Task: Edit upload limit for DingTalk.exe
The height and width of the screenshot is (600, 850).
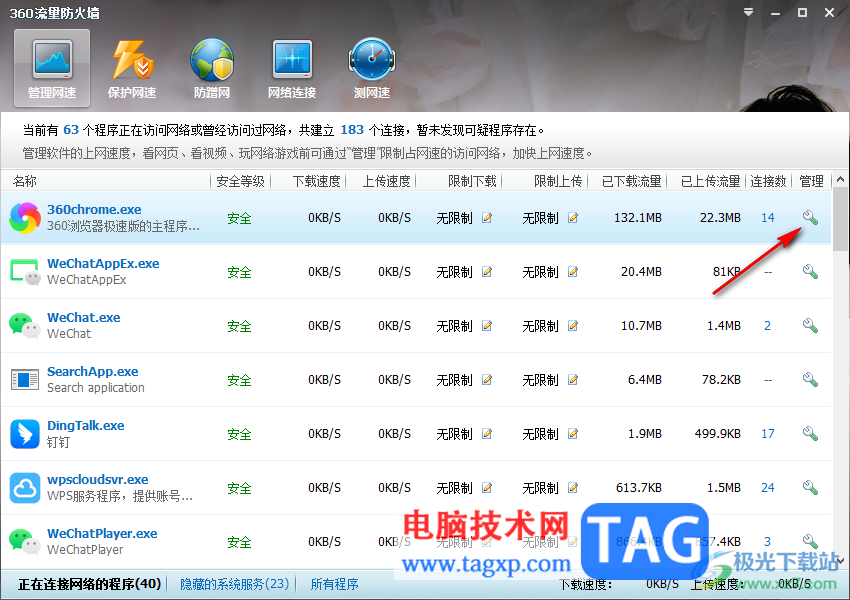Action: 572,434
